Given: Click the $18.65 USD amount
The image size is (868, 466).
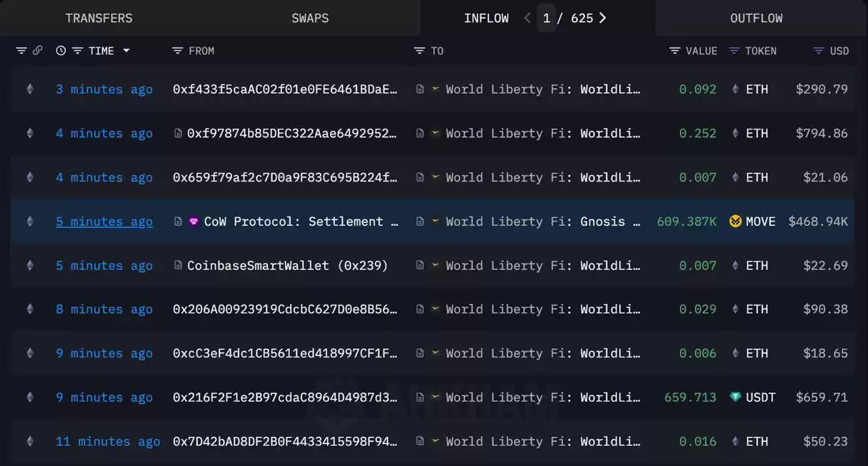Looking at the screenshot, I should tap(825, 353).
